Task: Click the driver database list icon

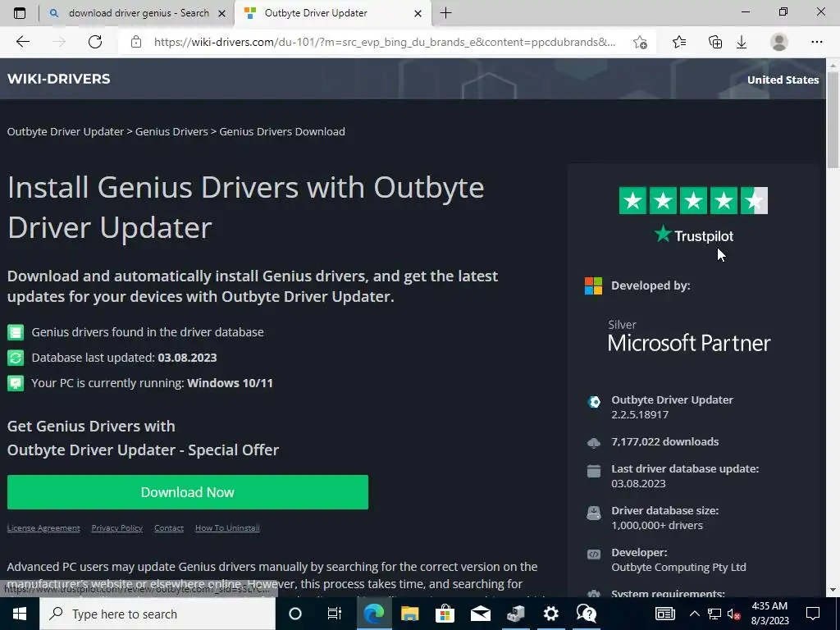Action: 16,332
